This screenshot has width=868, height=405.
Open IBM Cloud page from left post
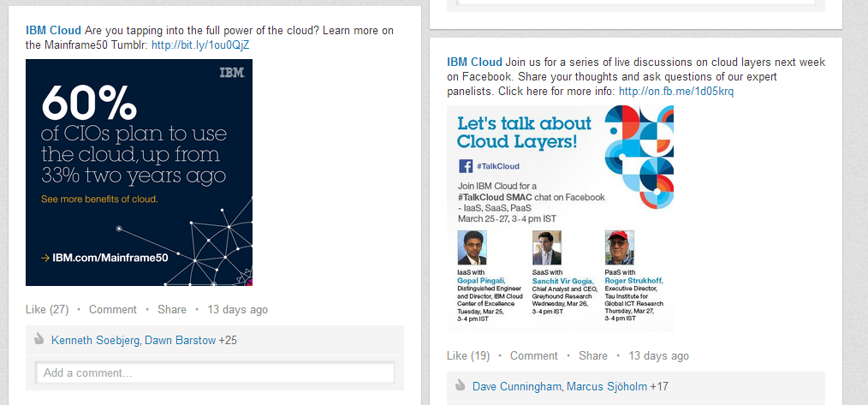(53, 31)
